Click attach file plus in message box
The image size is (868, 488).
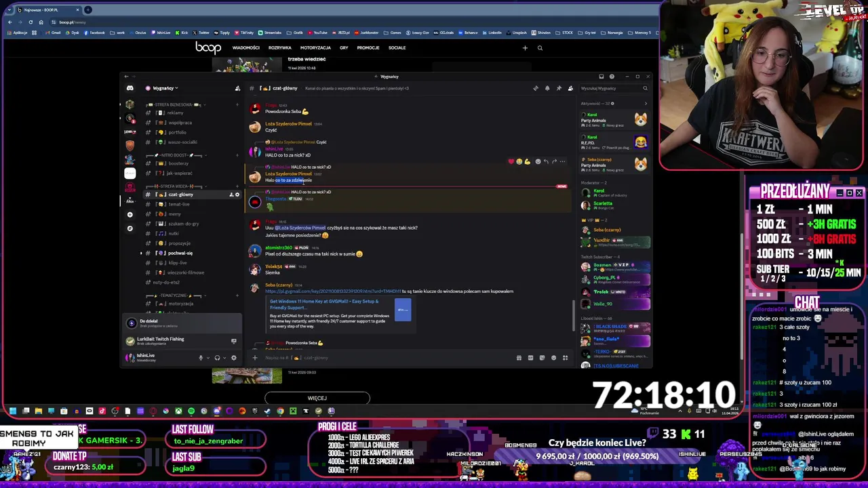point(255,358)
